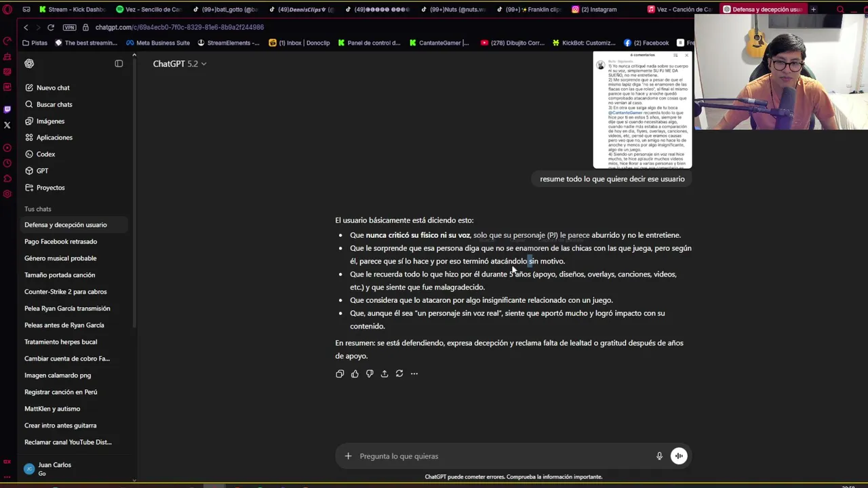The width and height of the screenshot is (868, 488).
Task: Open KickBot Customize bookmark
Action: pos(584,43)
